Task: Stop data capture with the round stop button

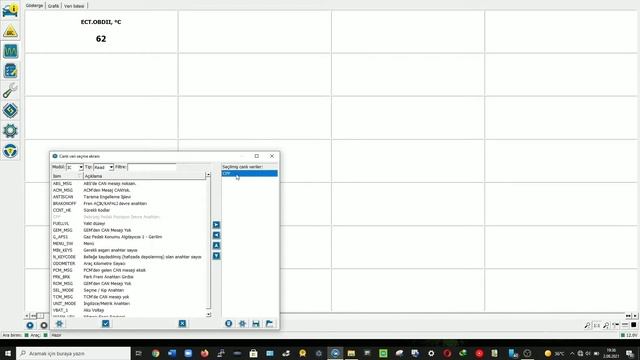Action: point(43,325)
